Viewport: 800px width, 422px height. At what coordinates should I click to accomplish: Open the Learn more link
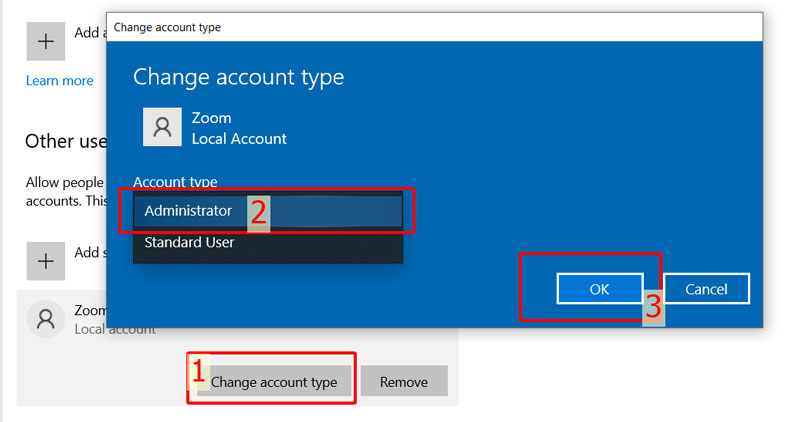[x=60, y=81]
